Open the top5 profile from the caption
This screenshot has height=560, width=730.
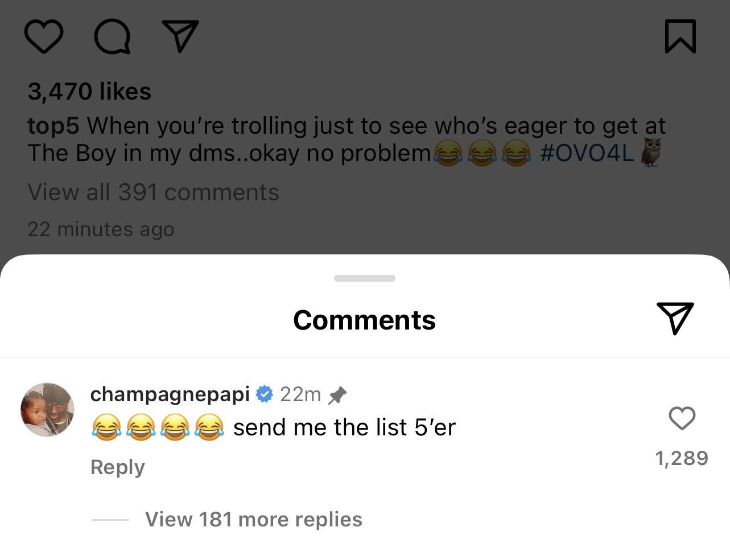click(53, 126)
